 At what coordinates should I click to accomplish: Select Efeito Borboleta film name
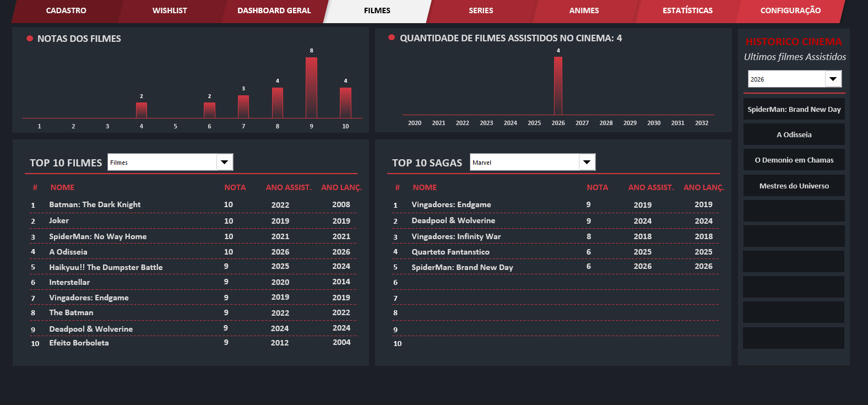point(79,343)
